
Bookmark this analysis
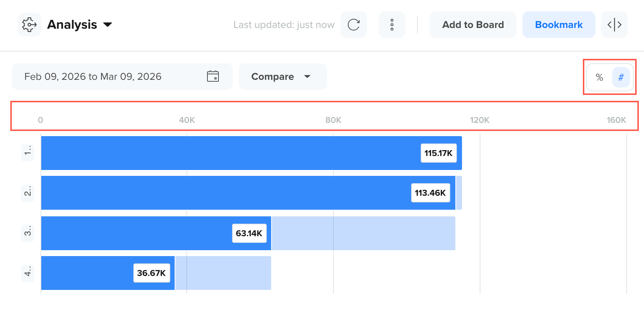(559, 25)
